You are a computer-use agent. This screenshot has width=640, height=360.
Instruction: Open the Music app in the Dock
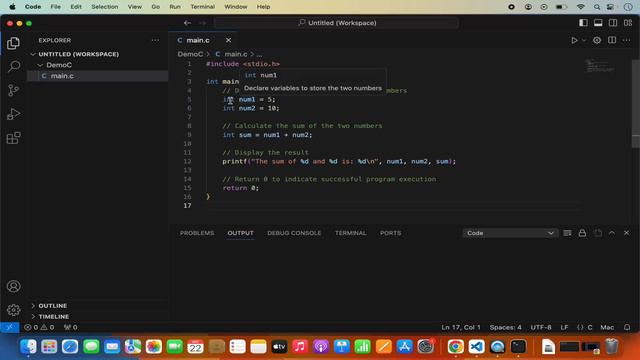[x=300, y=347]
